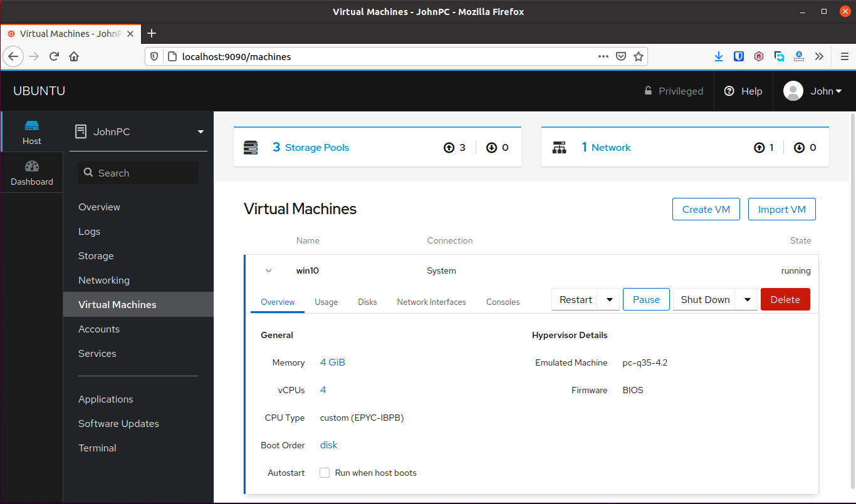Collapse the win10 VM row

[269, 270]
